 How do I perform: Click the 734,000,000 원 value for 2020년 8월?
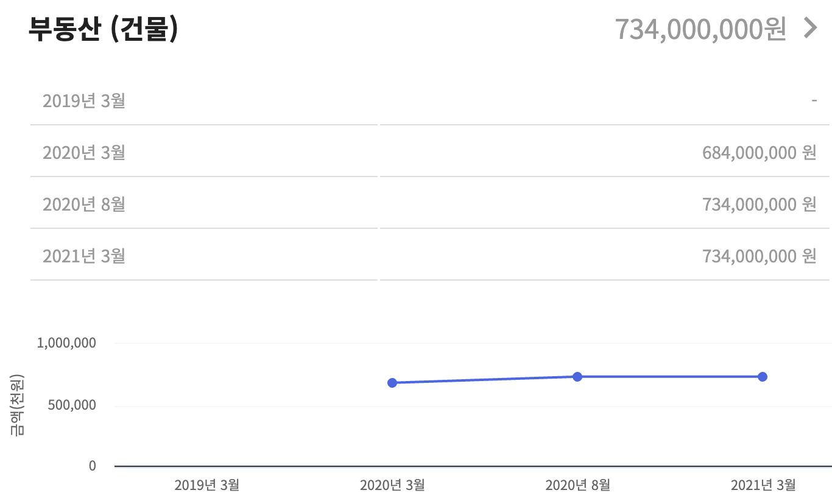pyautogui.click(x=760, y=204)
